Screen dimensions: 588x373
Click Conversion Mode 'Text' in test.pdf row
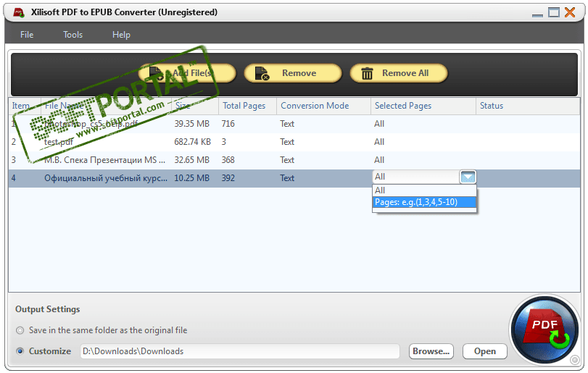[287, 142]
